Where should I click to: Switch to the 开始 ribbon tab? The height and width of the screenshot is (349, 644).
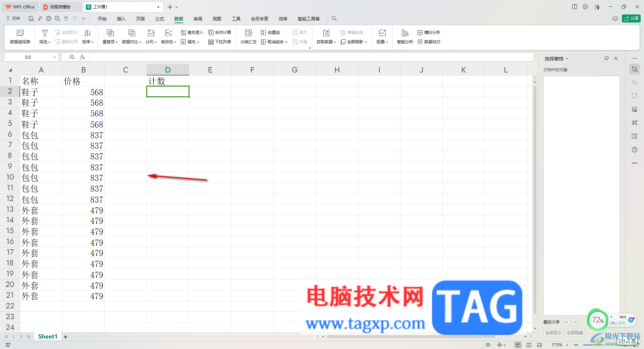(x=102, y=19)
